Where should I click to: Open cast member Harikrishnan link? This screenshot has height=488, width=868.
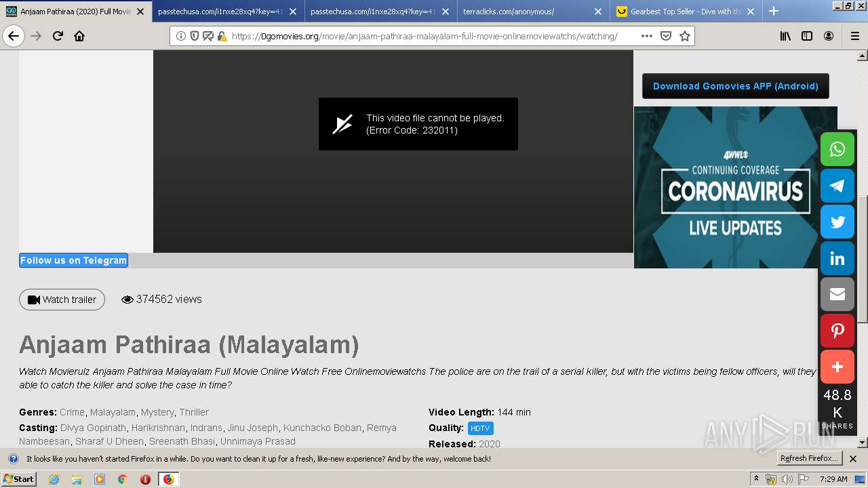coord(158,428)
